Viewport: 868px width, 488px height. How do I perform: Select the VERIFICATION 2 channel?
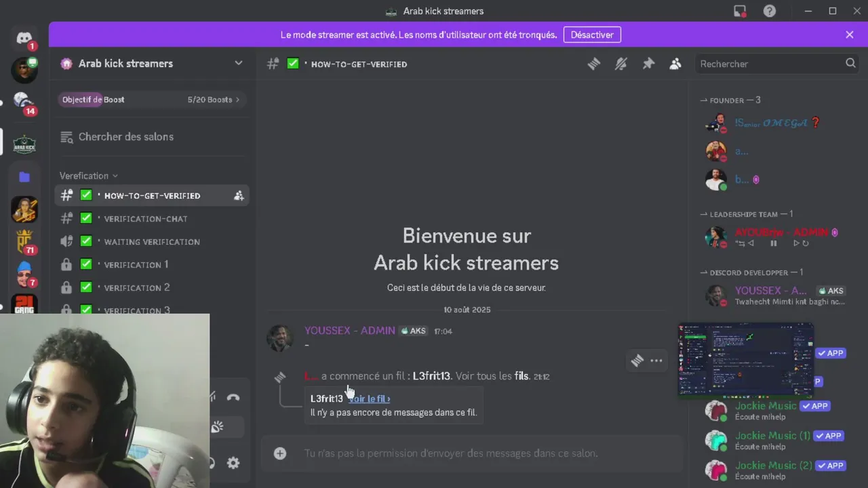(152, 287)
